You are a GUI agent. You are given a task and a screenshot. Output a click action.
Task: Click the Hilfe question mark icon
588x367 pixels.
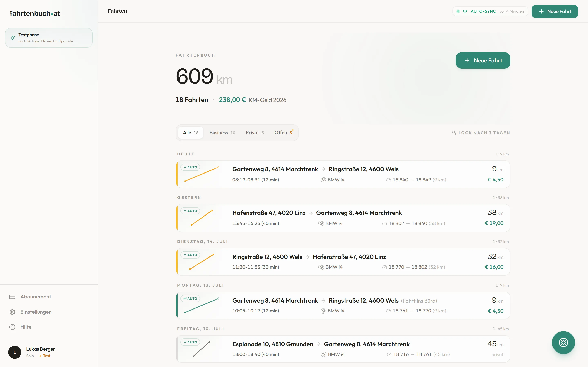(x=12, y=327)
